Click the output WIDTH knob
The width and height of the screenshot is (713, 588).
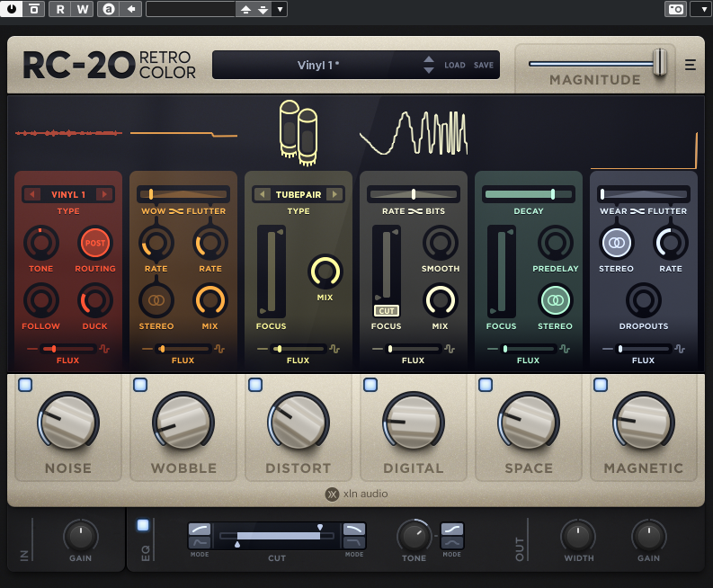click(578, 536)
